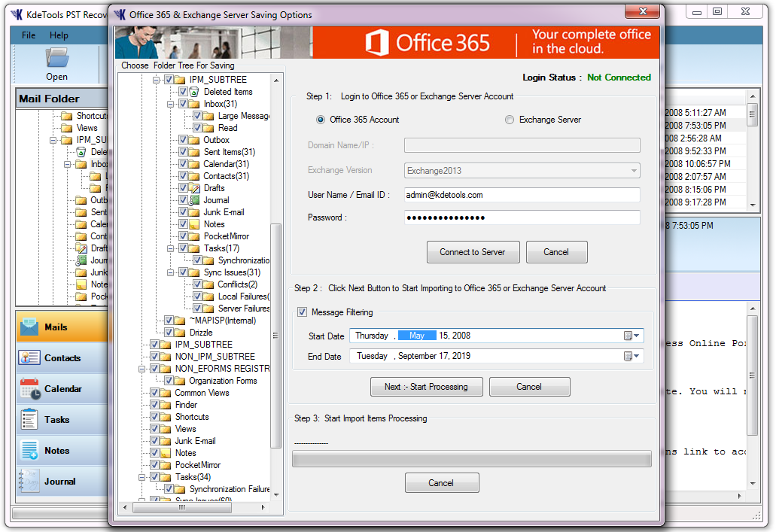Click Cancel beside Start Processing
The image size is (776, 532).
click(x=529, y=387)
